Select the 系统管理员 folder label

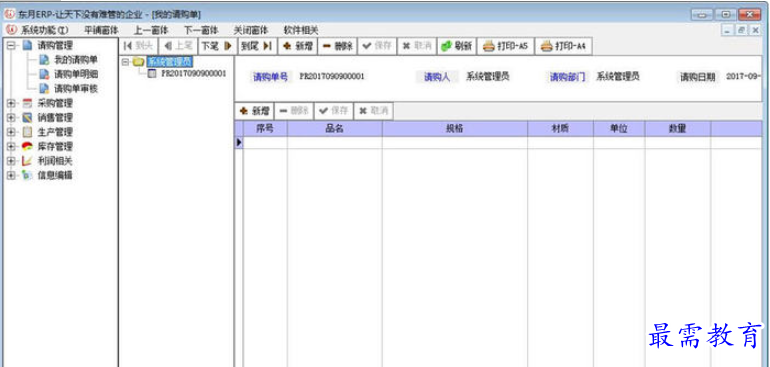(169, 62)
